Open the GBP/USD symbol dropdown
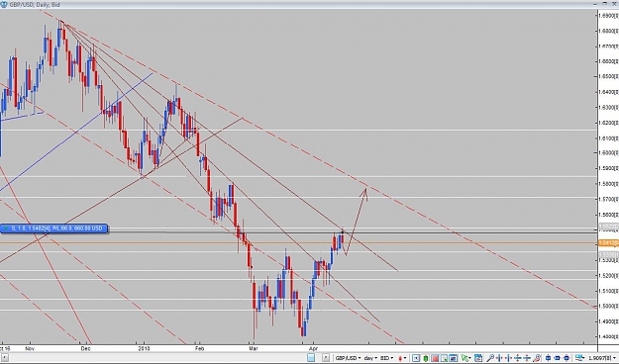Image resolution: width=619 pixels, height=364 pixels. [x=348, y=358]
